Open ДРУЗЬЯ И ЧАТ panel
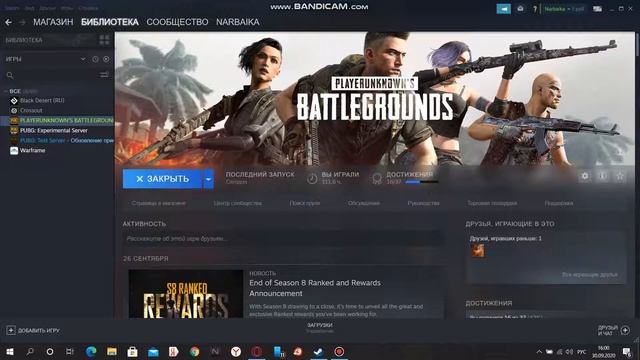 [613, 330]
